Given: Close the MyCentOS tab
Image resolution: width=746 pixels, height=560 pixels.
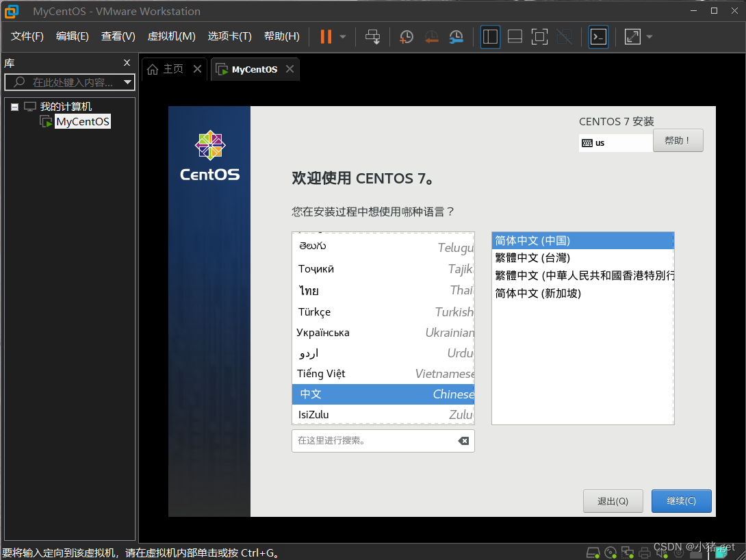Looking at the screenshot, I should pos(290,69).
